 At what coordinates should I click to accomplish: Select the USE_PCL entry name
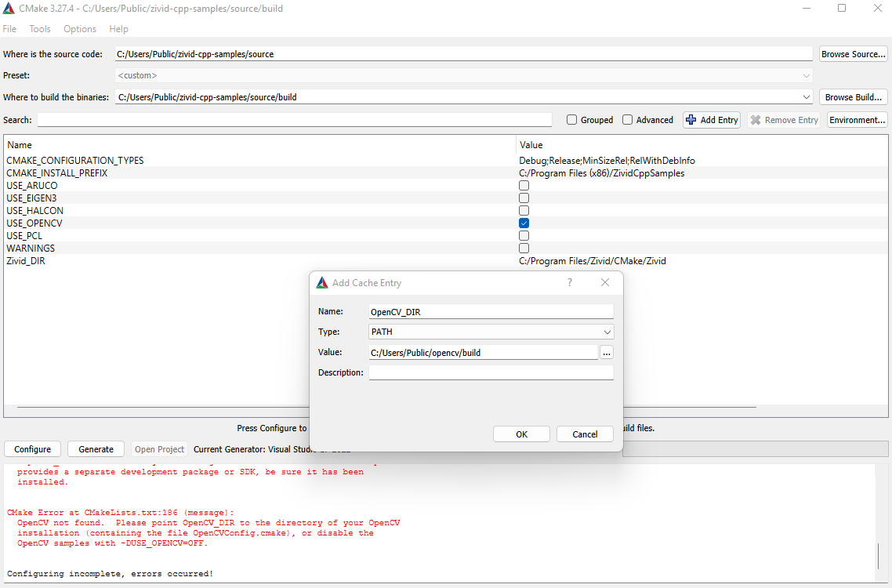(24, 236)
